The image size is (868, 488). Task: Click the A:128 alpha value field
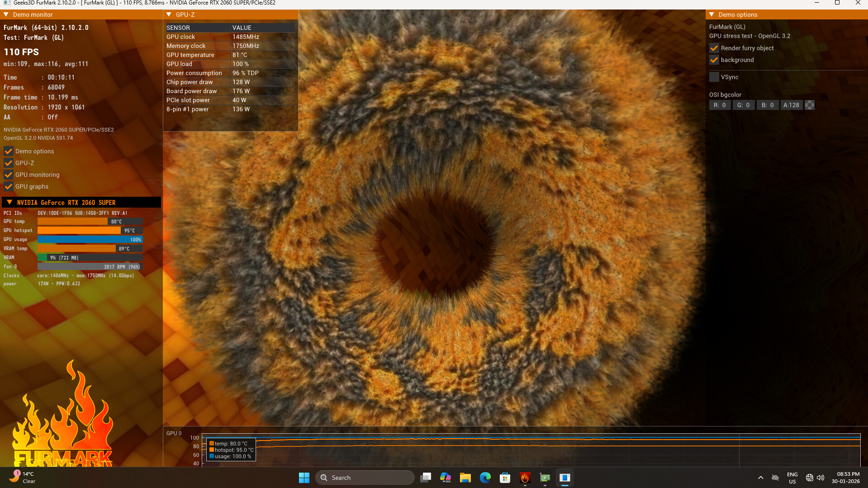point(791,105)
